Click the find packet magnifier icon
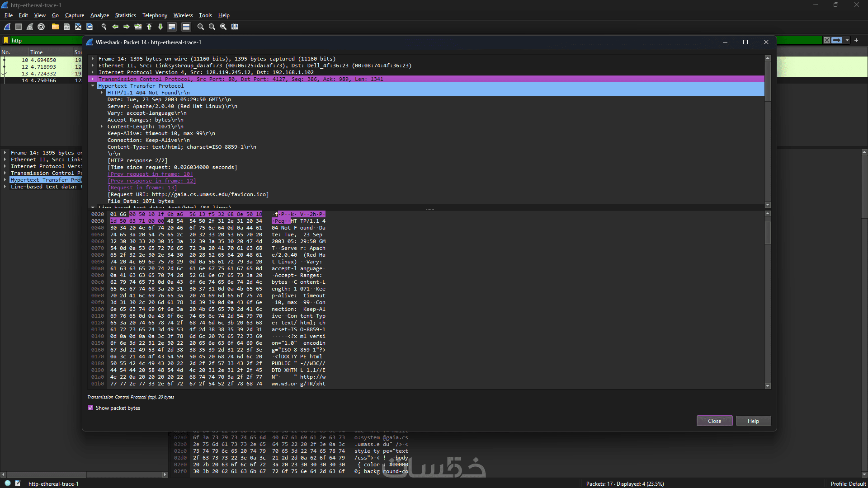Image resolution: width=868 pixels, height=488 pixels. [104, 27]
